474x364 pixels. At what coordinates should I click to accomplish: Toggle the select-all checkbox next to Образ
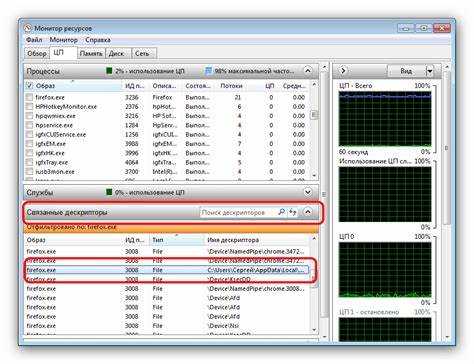[x=29, y=86]
